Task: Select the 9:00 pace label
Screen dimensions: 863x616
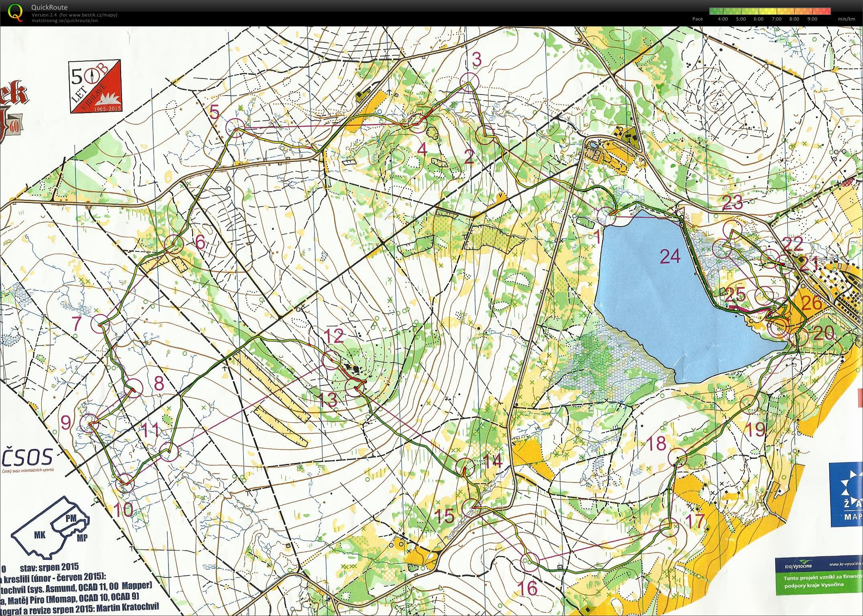Action: (x=812, y=19)
